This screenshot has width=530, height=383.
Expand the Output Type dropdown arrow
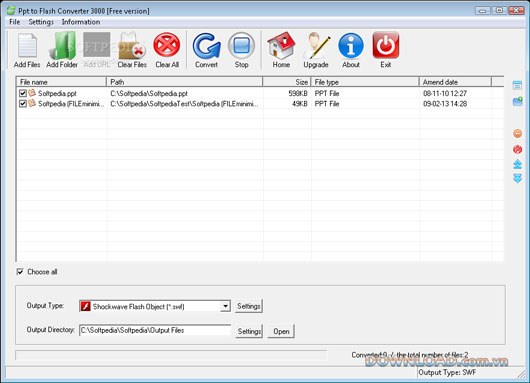[225, 306]
